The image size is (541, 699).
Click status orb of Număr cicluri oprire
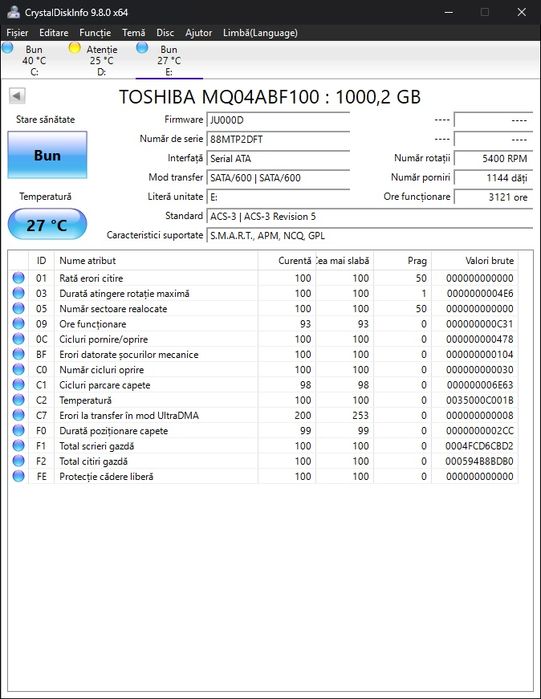[x=18, y=369]
